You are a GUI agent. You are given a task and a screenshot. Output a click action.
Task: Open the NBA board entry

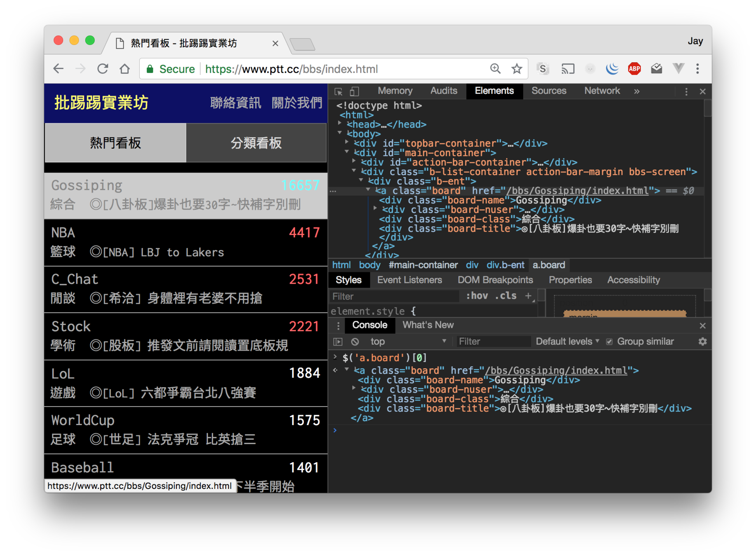click(x=186, y=243)
